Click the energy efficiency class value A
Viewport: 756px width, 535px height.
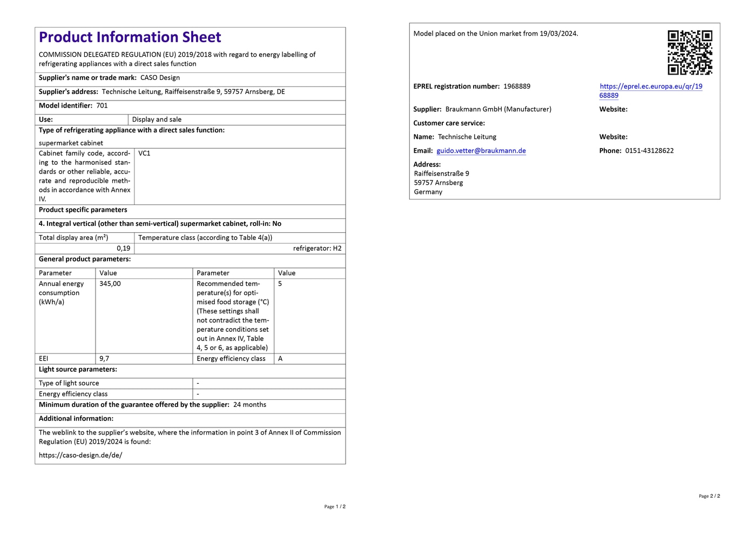(x=280, y=359)
